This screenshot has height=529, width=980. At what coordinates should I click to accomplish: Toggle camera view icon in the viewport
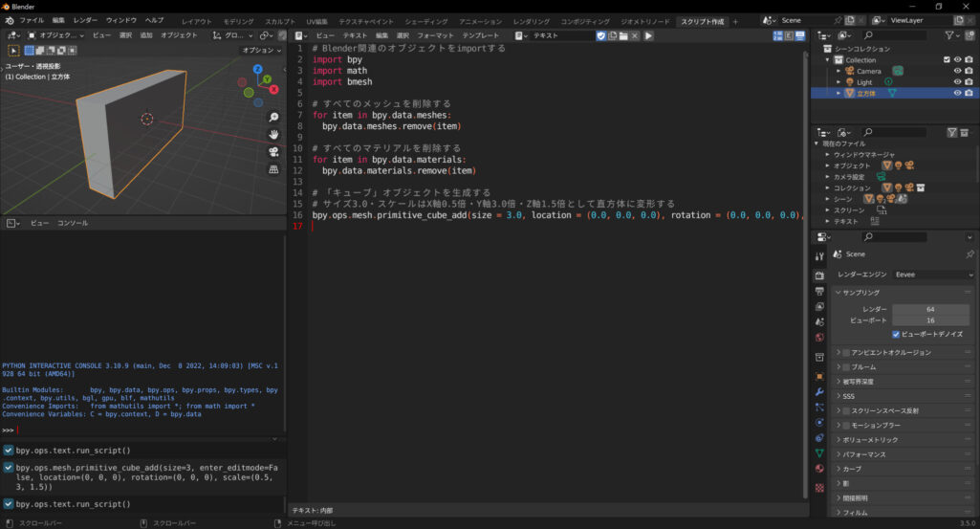coord(273,152)
